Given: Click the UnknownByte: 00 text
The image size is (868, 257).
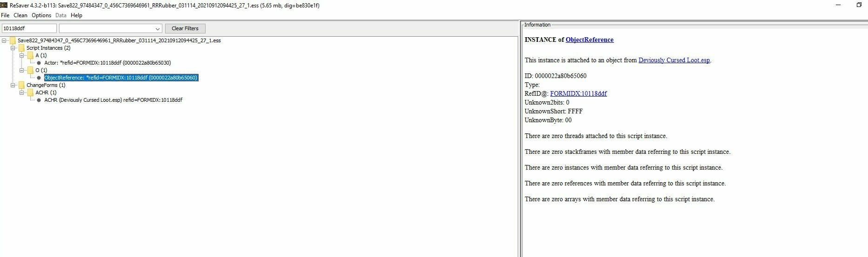Looking at the screenshot, I should pos(548,120).
